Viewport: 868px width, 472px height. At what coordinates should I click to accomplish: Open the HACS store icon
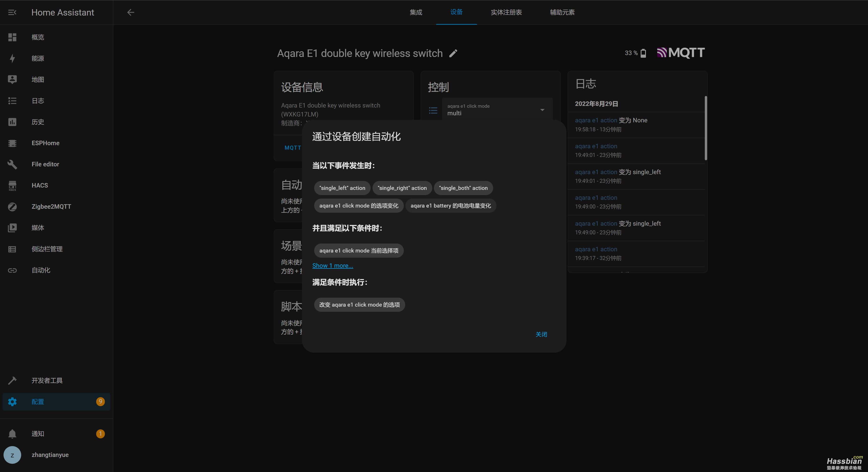[12, 185]
